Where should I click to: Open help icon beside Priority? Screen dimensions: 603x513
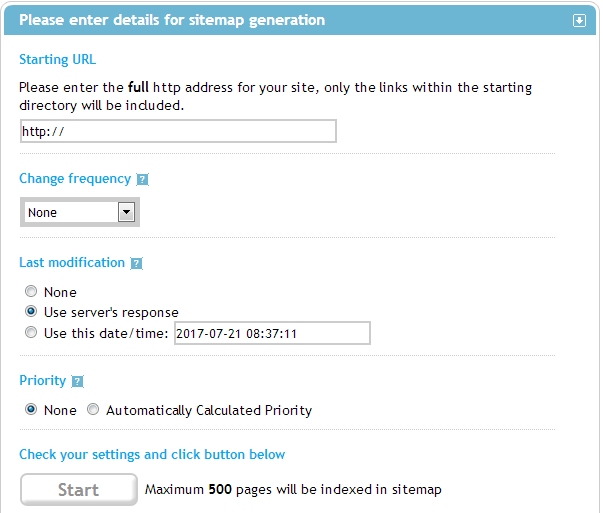pyautogui.click(x=77, y=382)
